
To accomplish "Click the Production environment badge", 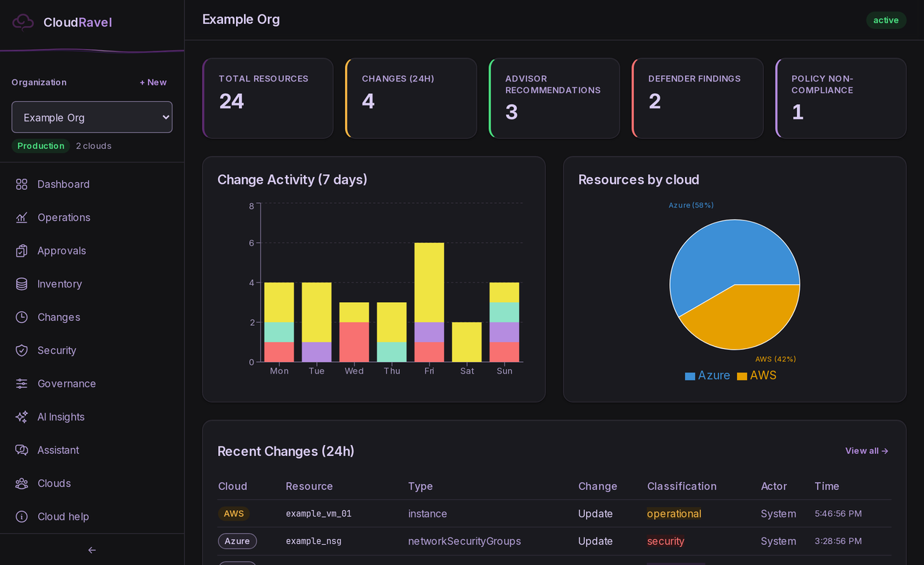I will (x=40, y=146).
